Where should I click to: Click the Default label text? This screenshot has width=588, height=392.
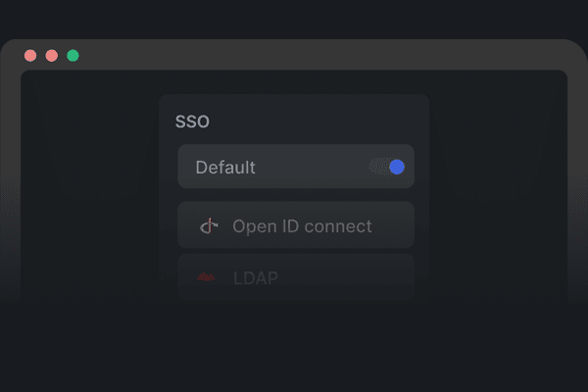(225, 168)
